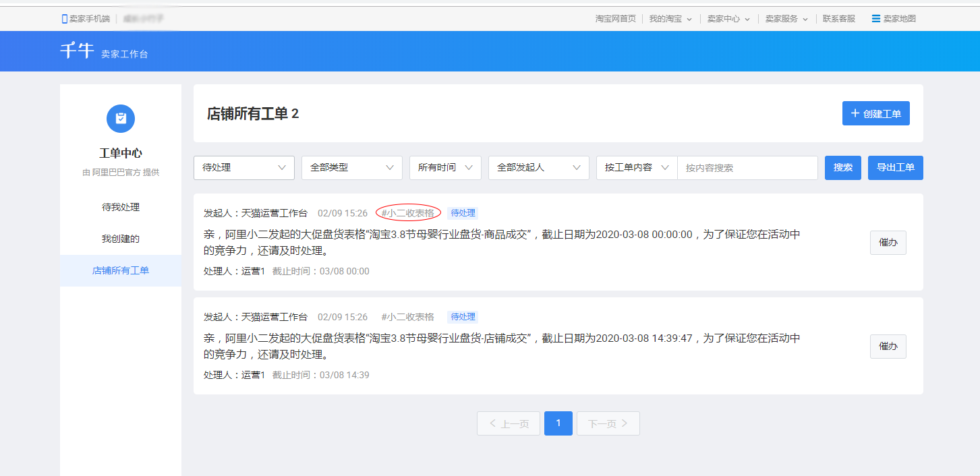
Task: Open the 全部发起人 dropdown
Action: [x=539, y=168]
